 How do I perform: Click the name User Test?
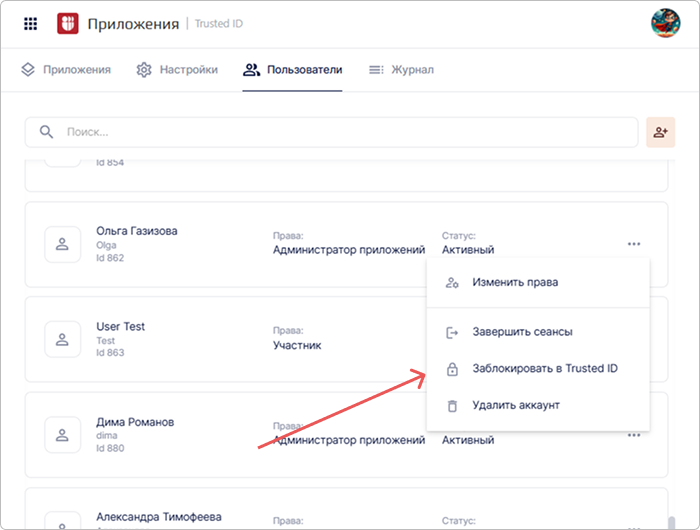(x=121, y=326)
